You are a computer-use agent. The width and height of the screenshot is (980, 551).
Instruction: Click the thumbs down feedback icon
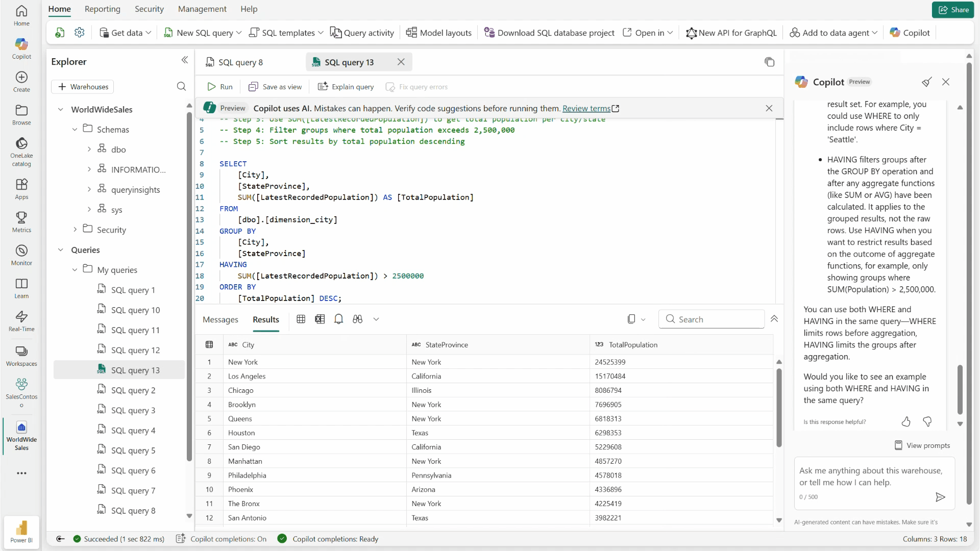click(x=927, y=421)
